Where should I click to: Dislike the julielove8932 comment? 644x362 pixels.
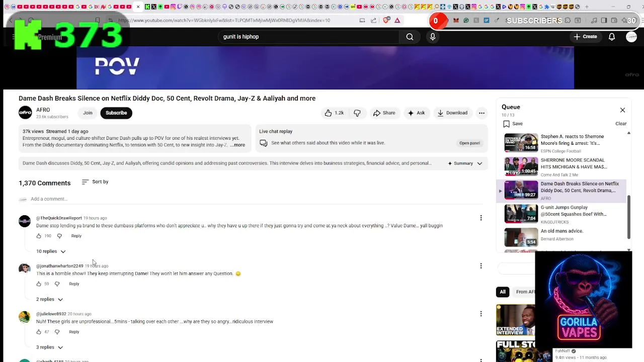coord(57,332)
